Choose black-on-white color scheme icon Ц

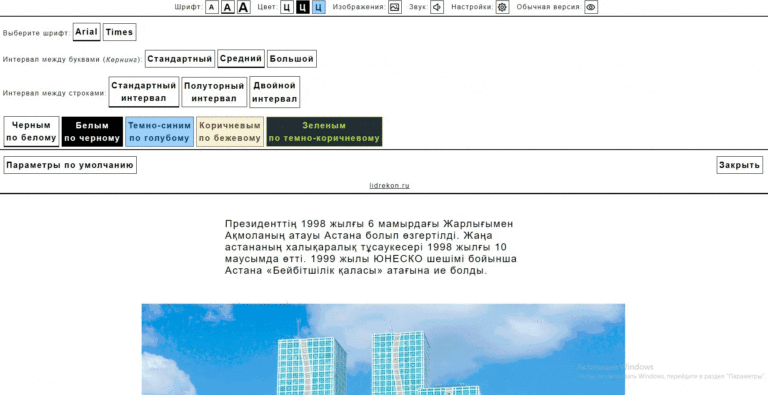point(287,7)
